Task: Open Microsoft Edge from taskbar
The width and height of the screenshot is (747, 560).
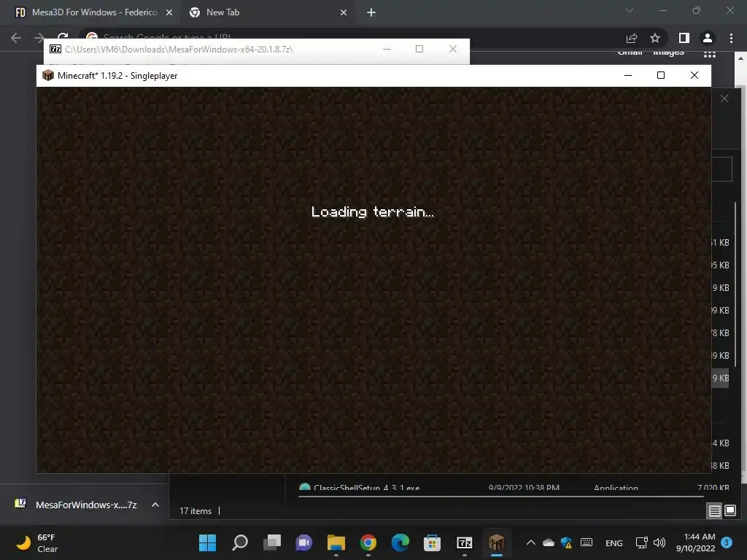Action: tap(400, 542)
